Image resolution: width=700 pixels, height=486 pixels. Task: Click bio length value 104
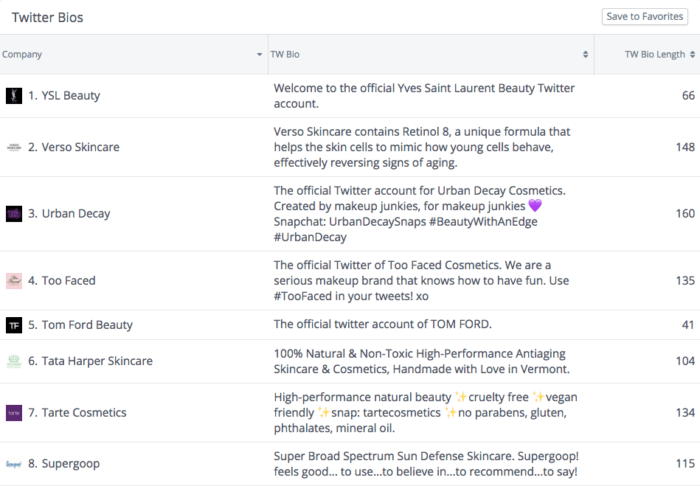pyautogui.click(x=685, y=361)
